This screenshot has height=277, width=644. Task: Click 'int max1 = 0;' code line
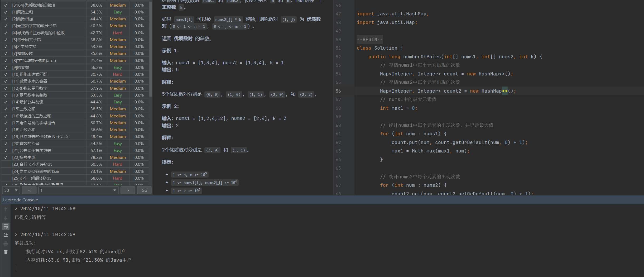(x=398, y=108)
